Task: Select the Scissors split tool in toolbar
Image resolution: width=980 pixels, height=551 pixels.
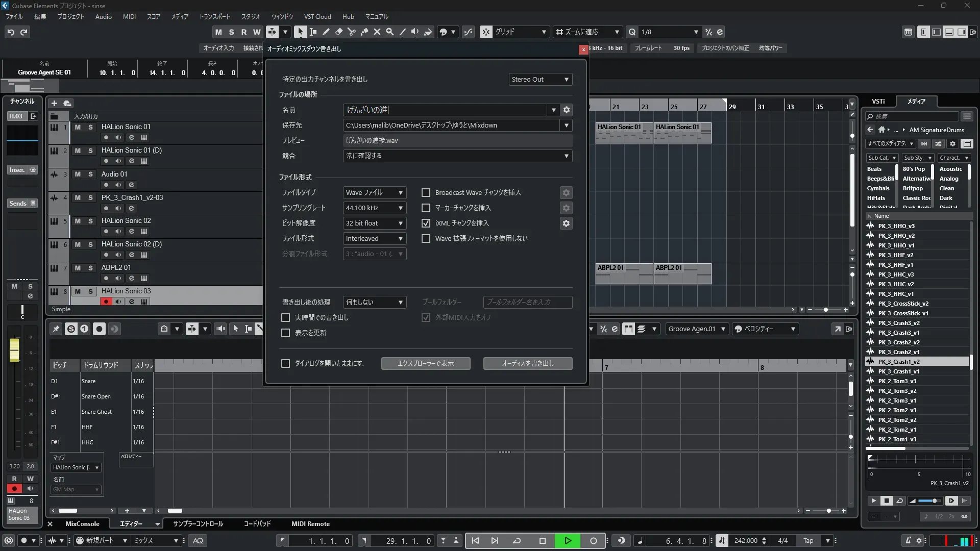Action: 351,32
